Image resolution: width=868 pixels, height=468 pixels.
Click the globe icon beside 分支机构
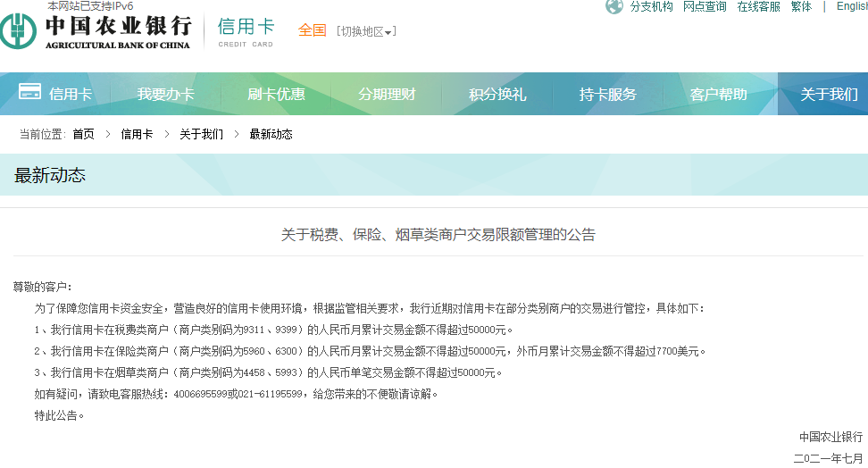tap(613, 6)
